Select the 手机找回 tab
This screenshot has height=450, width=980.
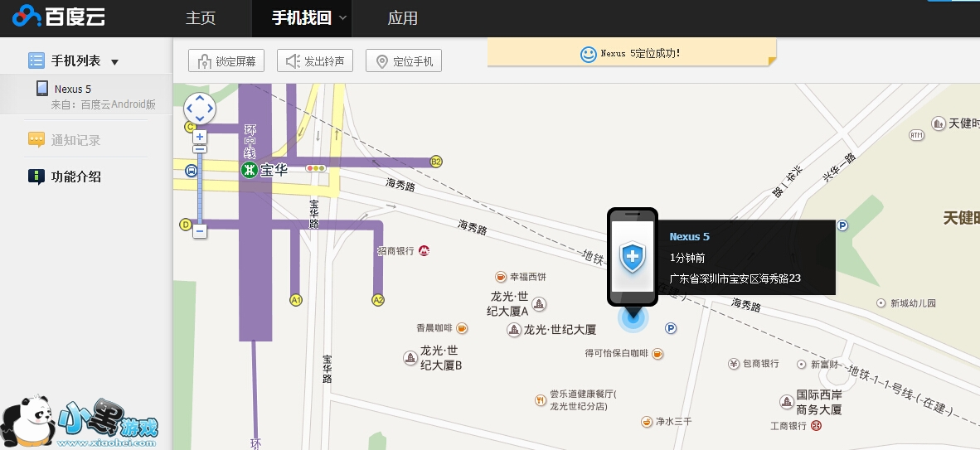pos(301,18)
